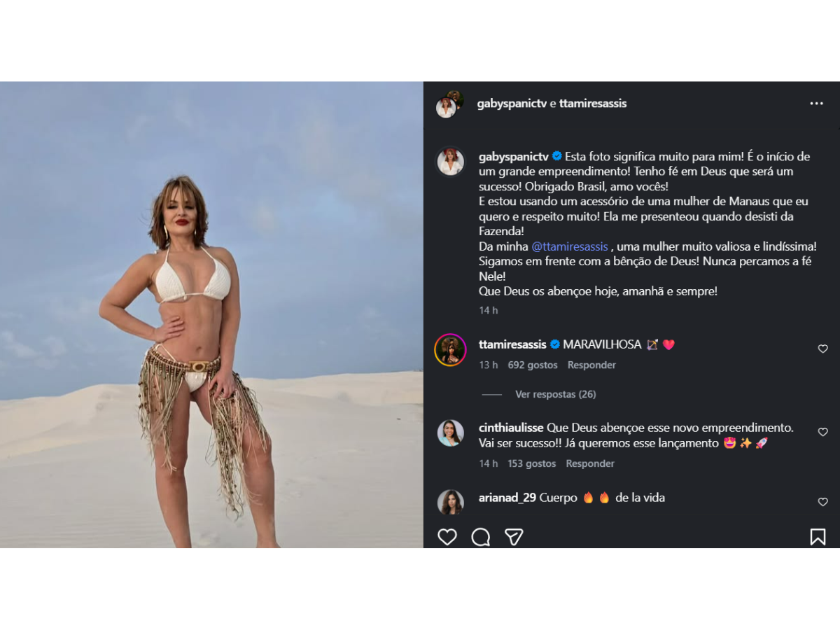Open the comment bubble icon
840x630 pixels.
click(x=481, y=537)
